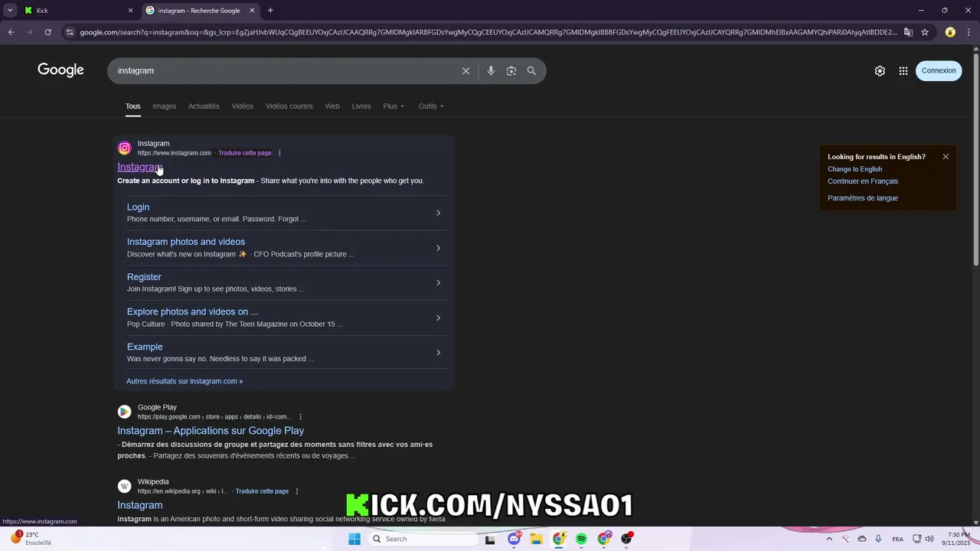Open Windows Start menu
Screen dimensions: 980x551
354,539
